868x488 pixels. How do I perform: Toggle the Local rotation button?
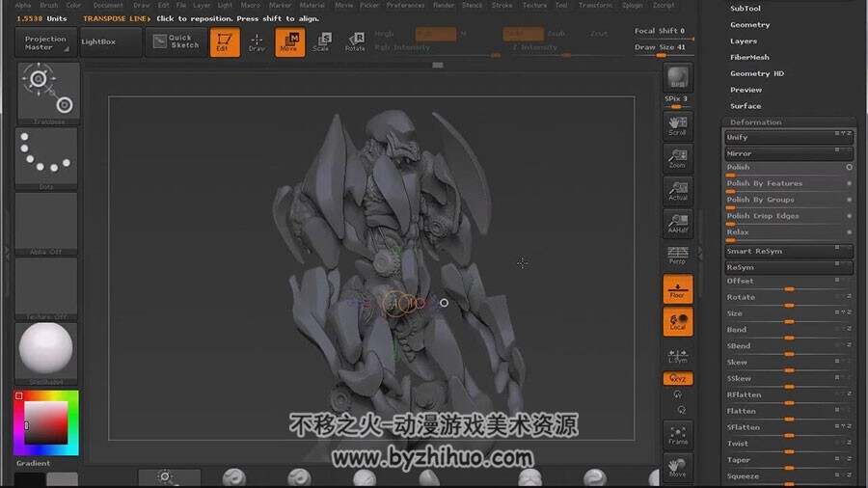click(x=678, y=321)
